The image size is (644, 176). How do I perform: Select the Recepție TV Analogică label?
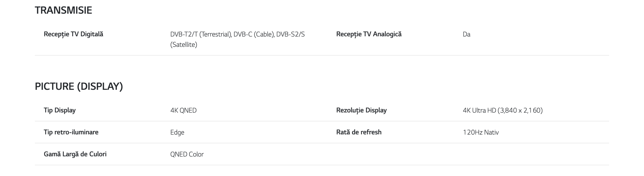tap(369, 34)
